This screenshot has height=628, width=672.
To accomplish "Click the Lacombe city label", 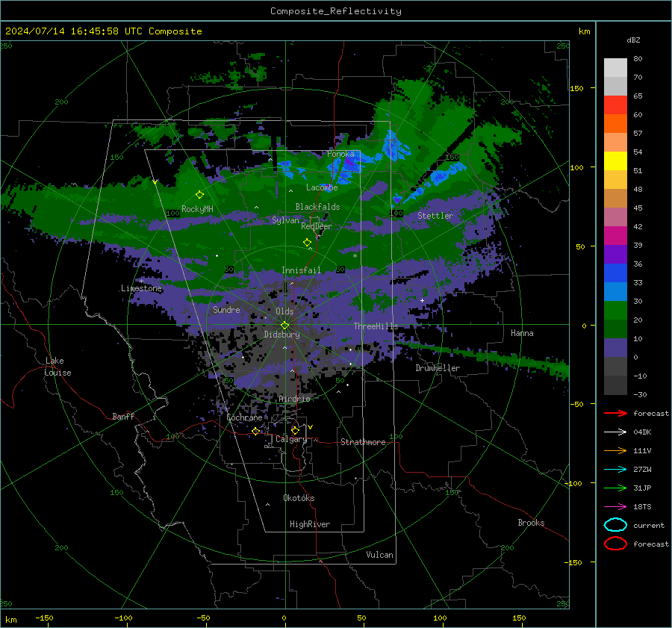I will 322,187.
